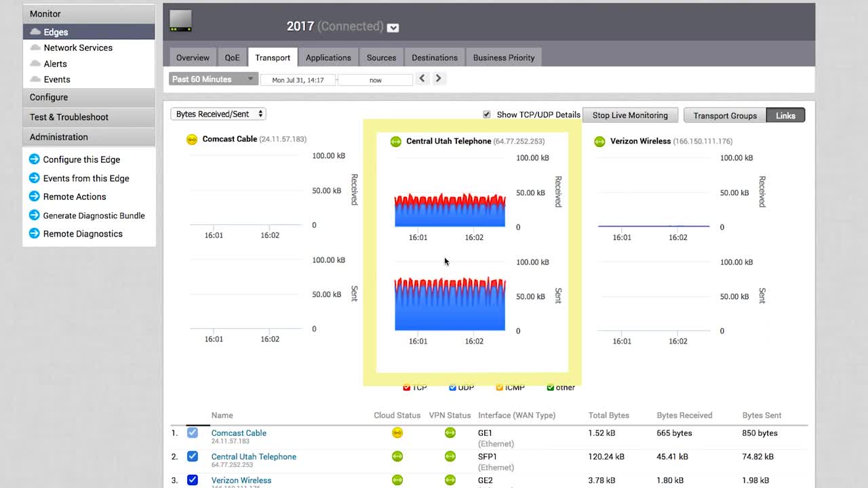Open Generate Diagnostic Bundle link
The height and width of the screenshot is (488, 868).
pyautogui.click(x=94, y=216)
